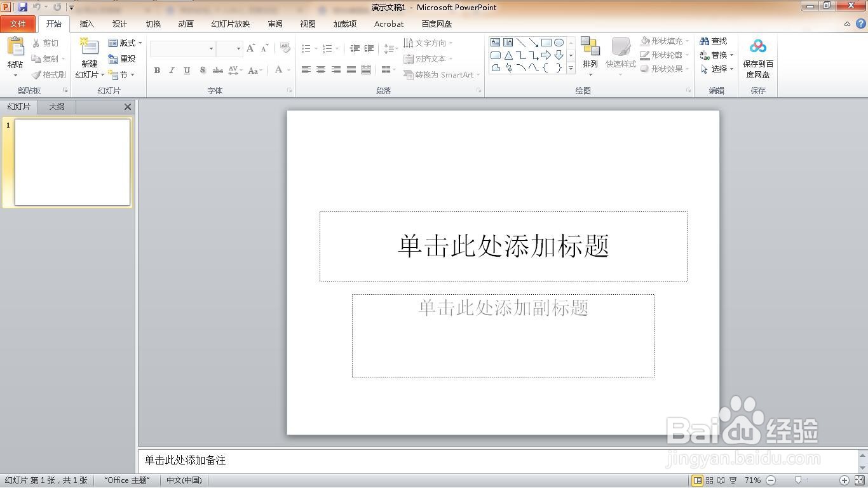The height and width of the screenshot is (488, 868).
Task: Toggle Bold formatting
Action: [x=157, y=71]
